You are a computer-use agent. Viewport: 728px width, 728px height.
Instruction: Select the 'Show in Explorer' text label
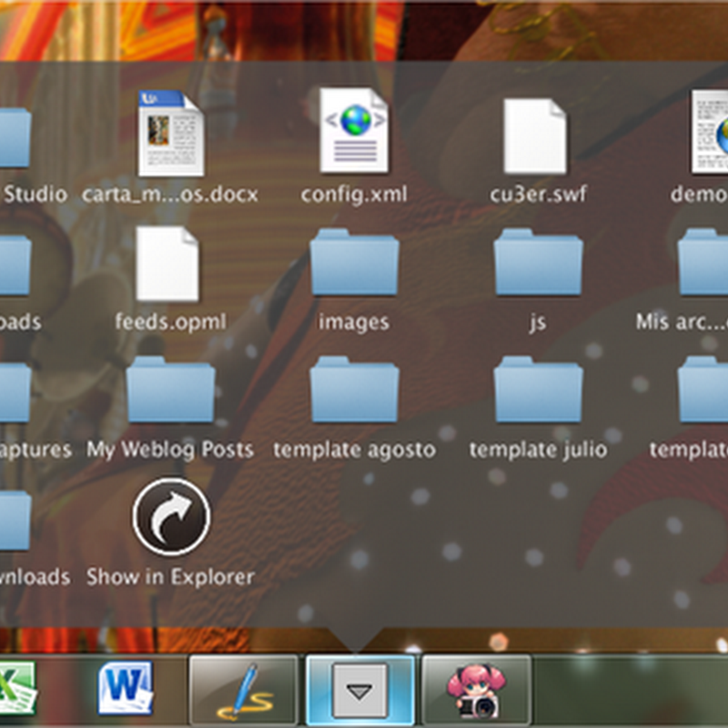pyautogui.click(x=170, y=577)
